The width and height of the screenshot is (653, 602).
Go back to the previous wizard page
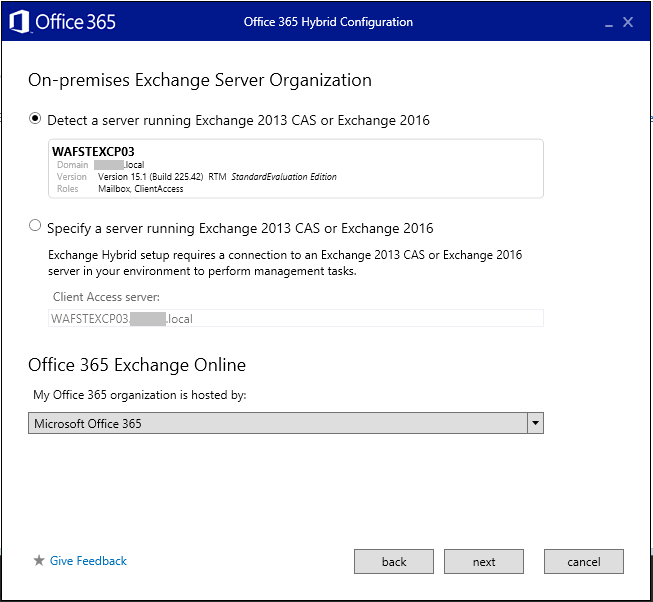coord(394,562)
